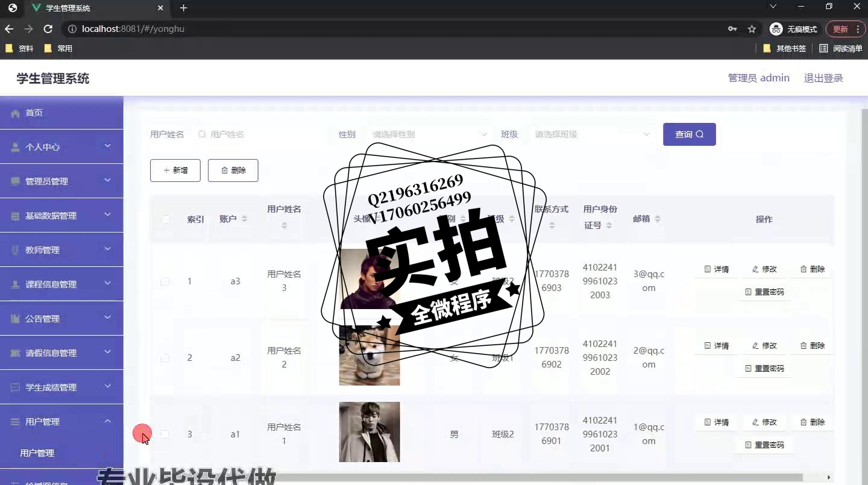Sort by 用户身份证号 column arrows
The width and height of the screenshot is (868, 485).
pos(609,225)
